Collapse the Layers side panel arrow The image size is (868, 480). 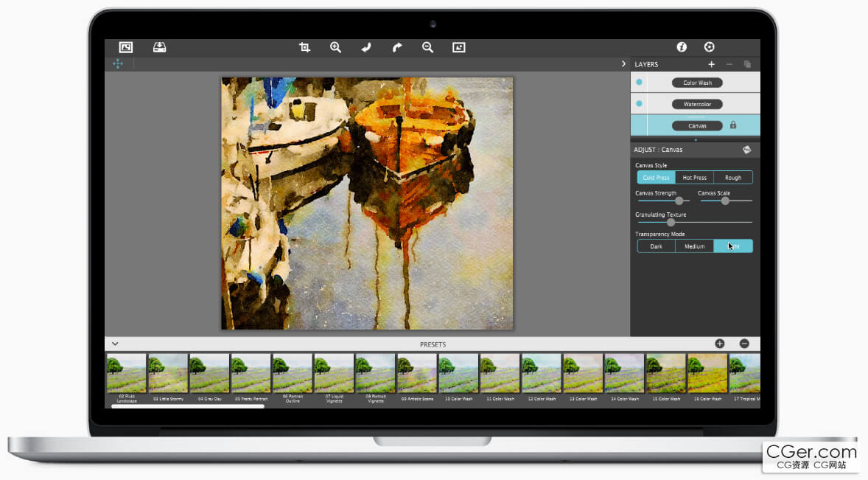tap(624, 64)
